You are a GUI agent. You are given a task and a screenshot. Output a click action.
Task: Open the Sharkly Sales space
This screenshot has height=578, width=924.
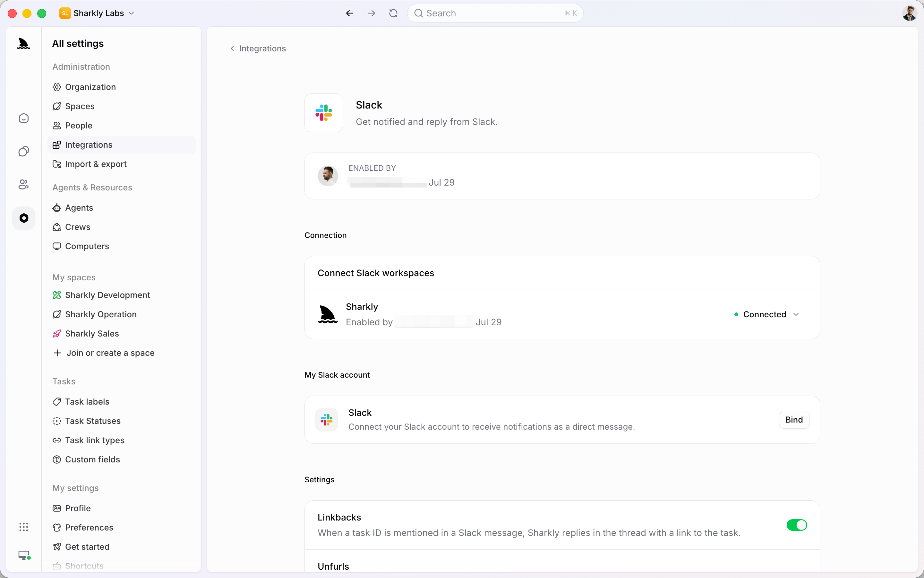pyautogui.click(x=121, y=334)
